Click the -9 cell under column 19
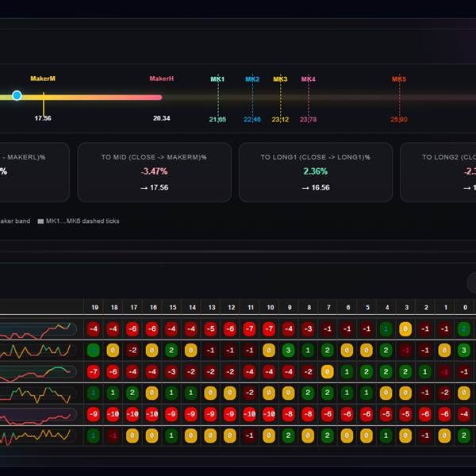476x476 pixels. [94, 414]
